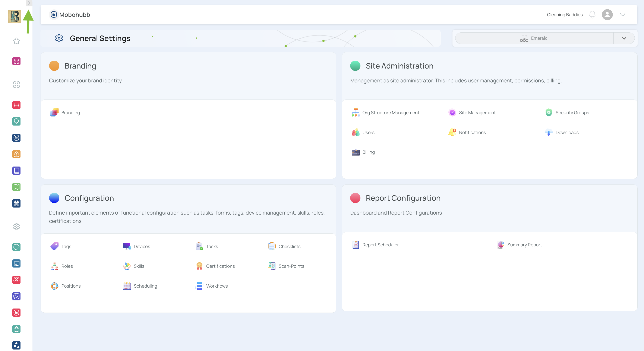
Task: Expand the account menu chevron
Action: coord(622,15)
